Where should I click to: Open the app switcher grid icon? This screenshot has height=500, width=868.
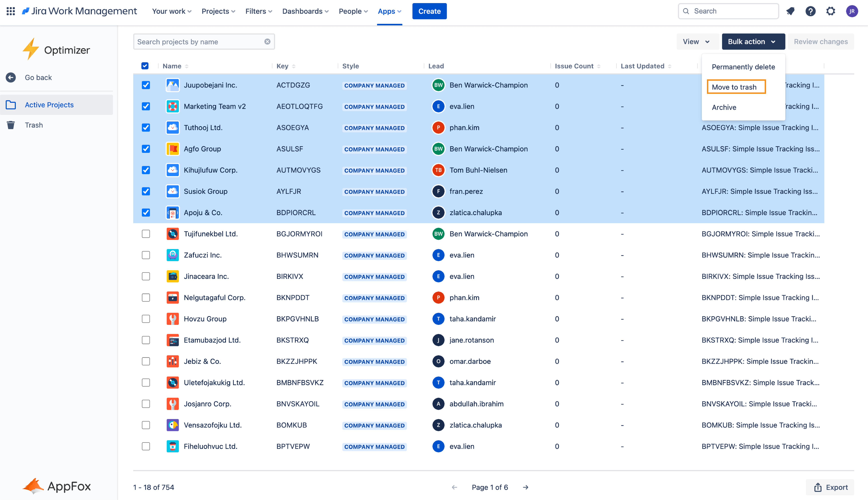pos(11,11)
